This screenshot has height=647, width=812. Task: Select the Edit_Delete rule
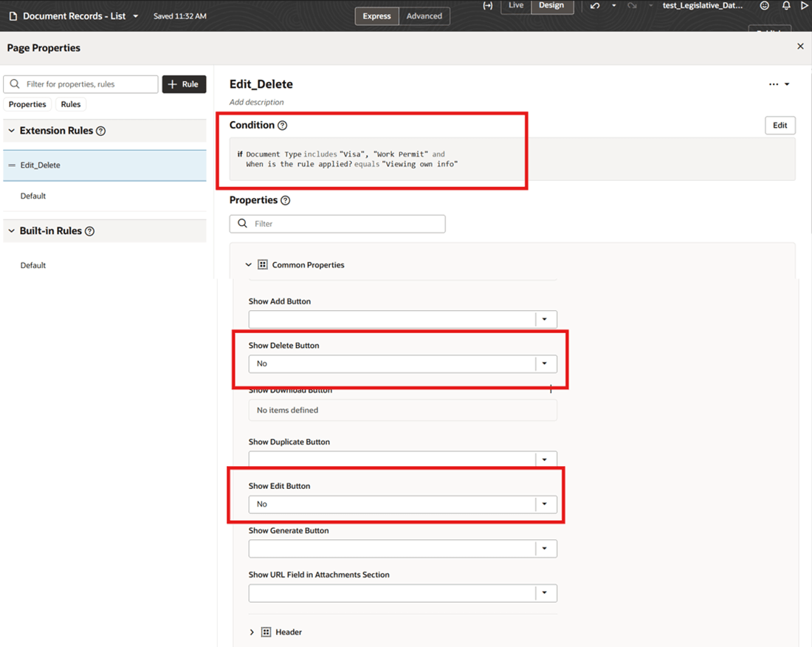[105, 165]
